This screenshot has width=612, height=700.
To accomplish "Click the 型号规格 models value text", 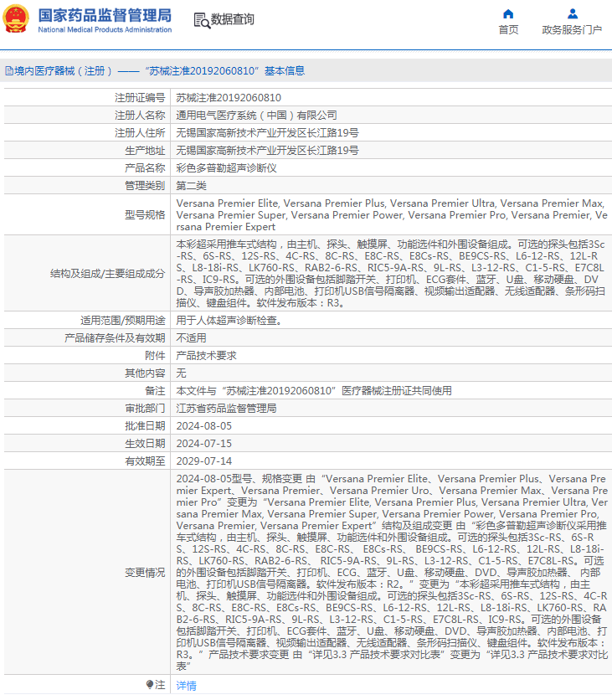I will pos(392,214).
